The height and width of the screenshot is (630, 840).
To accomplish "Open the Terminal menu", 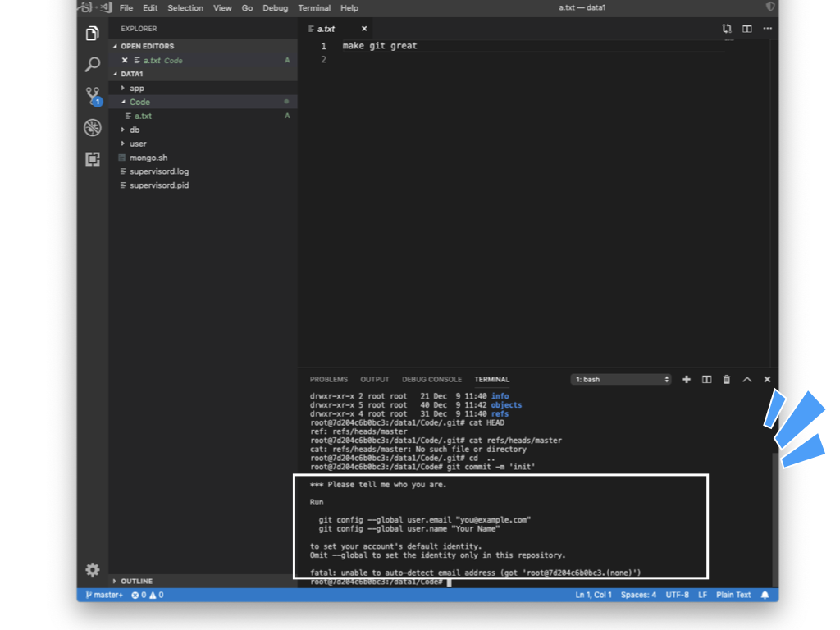I will tap(314, 8).
